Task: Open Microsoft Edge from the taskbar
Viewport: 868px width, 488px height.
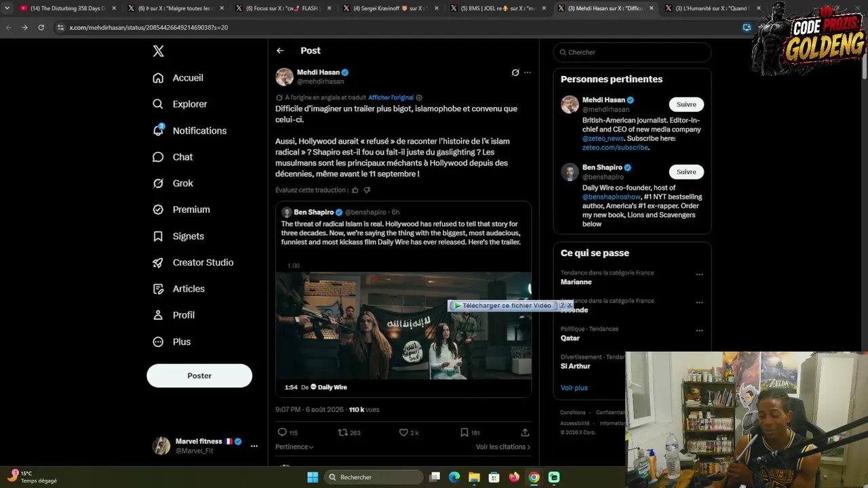Action: (x=454, y=477)
